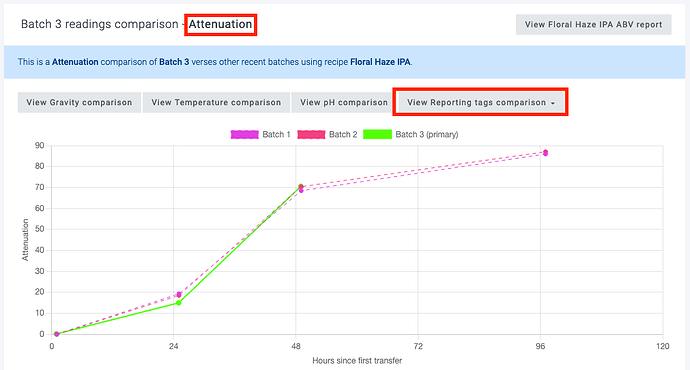Image resolution: width=690 pixels, height=370 pixels.
Task: Select the pink data point near 96 hours
Action: pyautogui.click(x=545, y=152)
